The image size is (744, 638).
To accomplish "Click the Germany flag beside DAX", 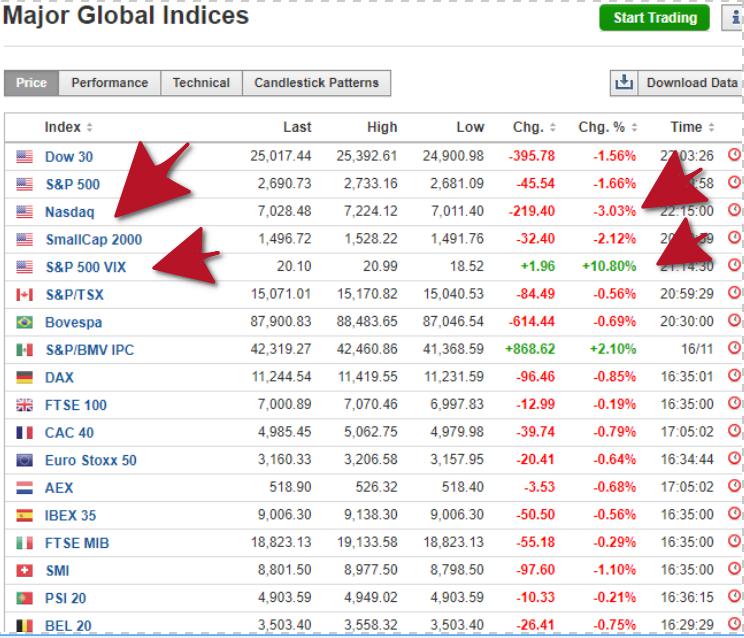I will coord(25,377).
